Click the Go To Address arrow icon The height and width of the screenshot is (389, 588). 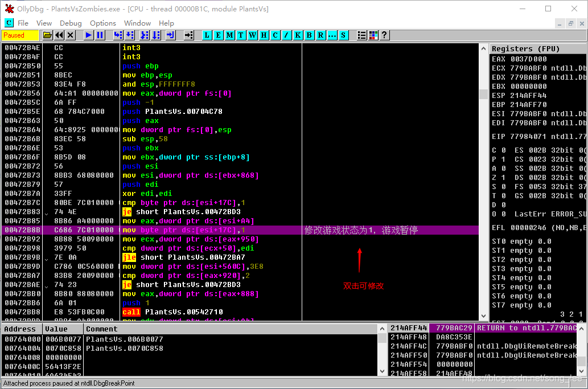189,35
